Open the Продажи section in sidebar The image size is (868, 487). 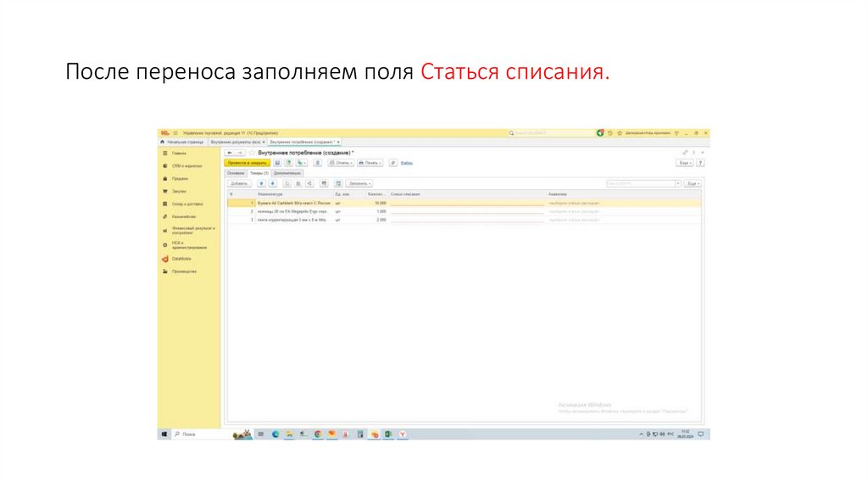[189, 179]
